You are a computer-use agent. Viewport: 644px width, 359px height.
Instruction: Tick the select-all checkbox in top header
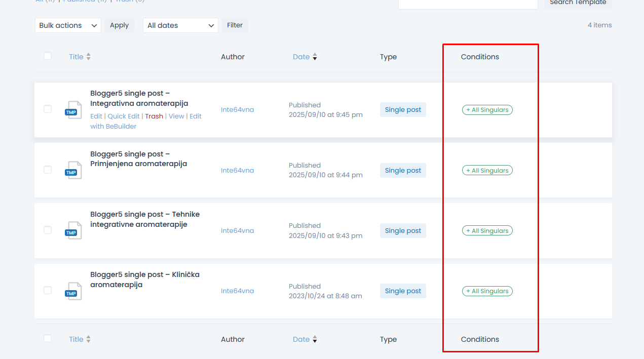tap(48, 56)
